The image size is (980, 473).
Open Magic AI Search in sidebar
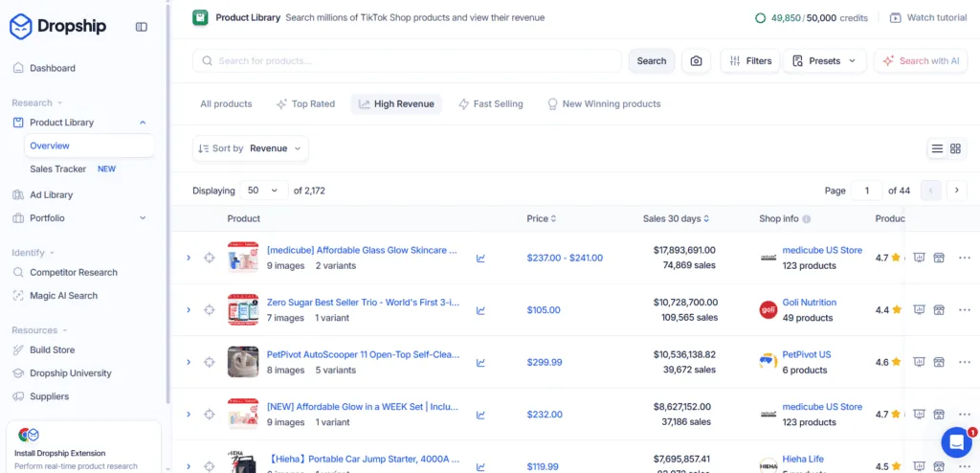[x=64, y=295]
